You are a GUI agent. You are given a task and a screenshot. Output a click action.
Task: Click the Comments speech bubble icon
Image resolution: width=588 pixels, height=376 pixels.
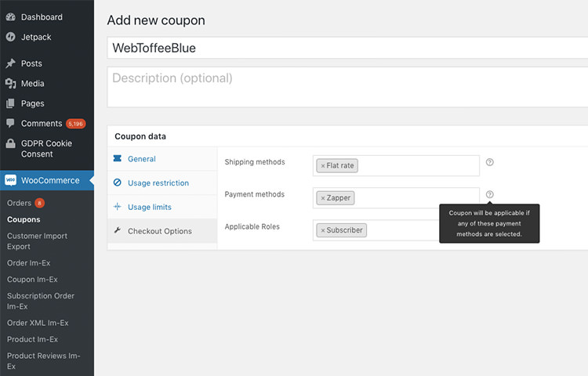[x=10, y=123]
